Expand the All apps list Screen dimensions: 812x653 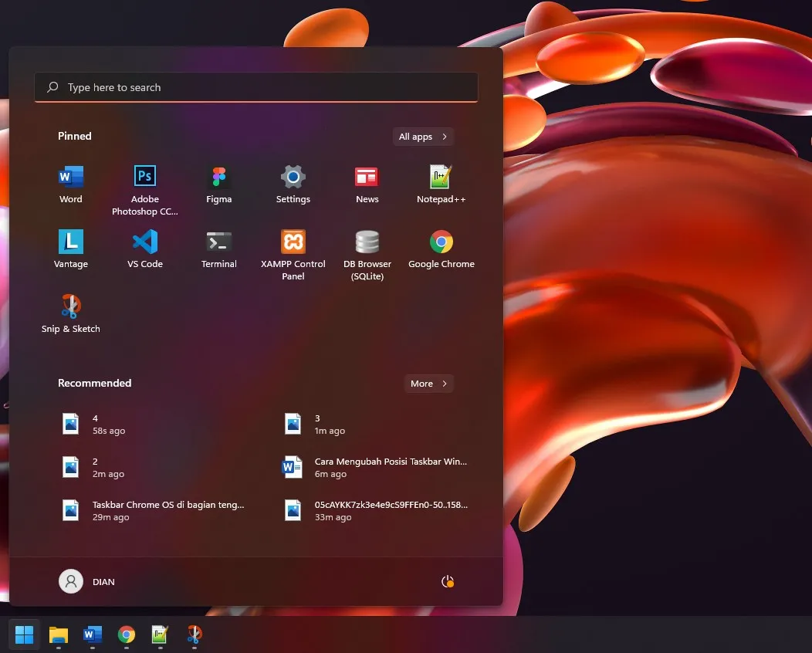tap(422, 136)
